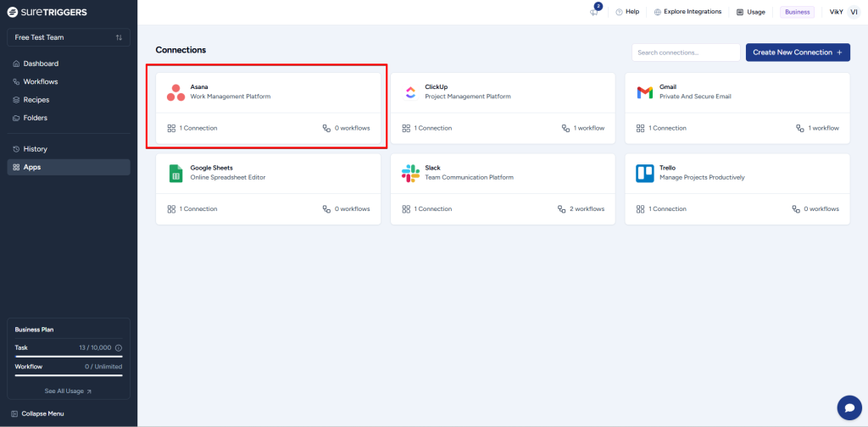Open the chat support bubble
Image resolution: width=868 pixels, height=427 pixels.
pos(849,408)
